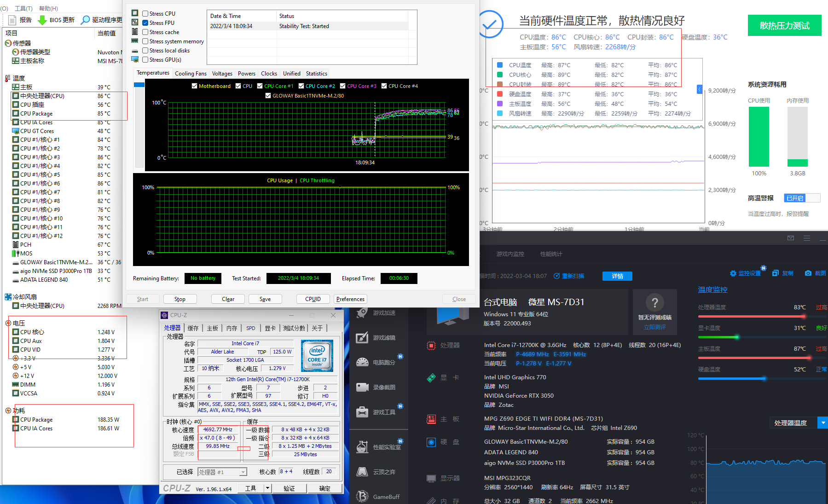Click the green cooling stress test button
The height and width of the screenshot is (504, 828).
click(x=785, y=25)
